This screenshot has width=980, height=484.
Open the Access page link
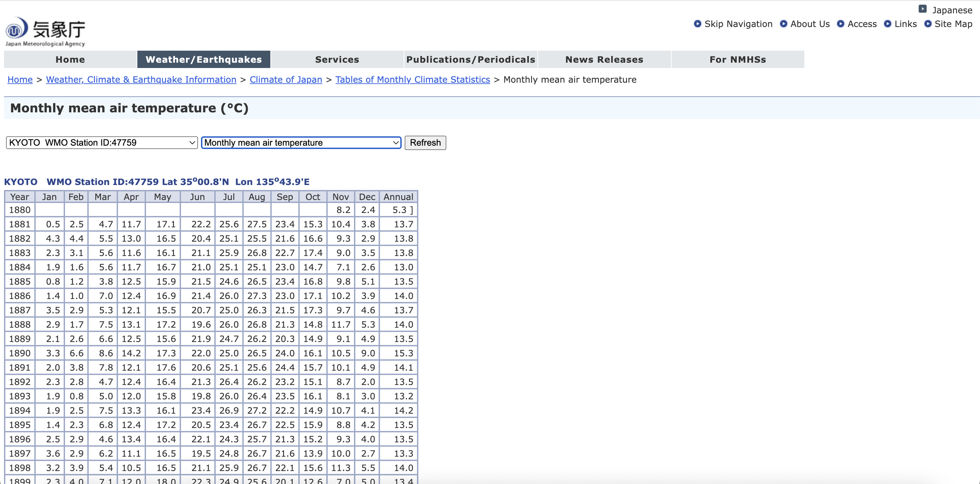pos(862,24)
